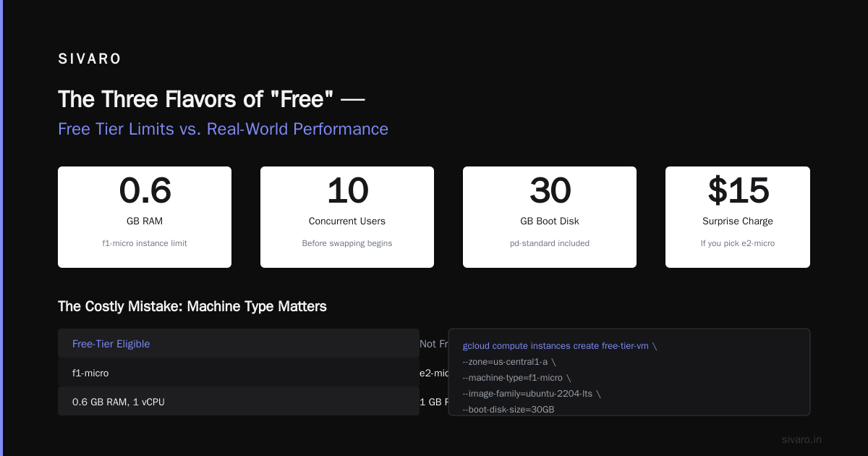This screenshot has height=456, width=868.
Task: Click the --zone=us-central1-a code line
Action: point(509,362)
